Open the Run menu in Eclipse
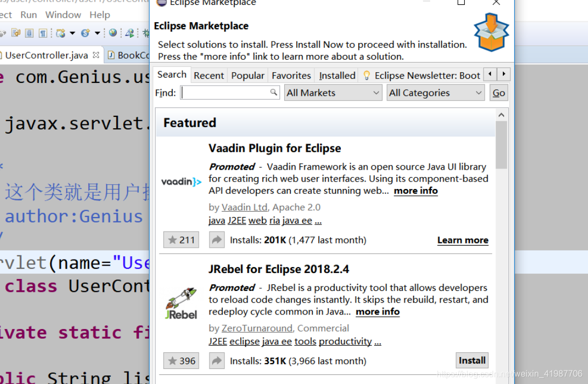 point(29,15)
